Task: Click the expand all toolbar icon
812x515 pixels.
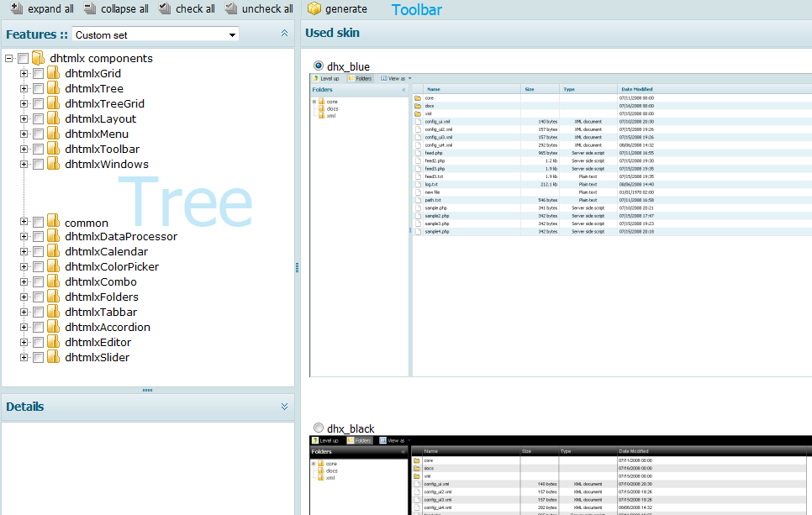Action: coord(16,8)
